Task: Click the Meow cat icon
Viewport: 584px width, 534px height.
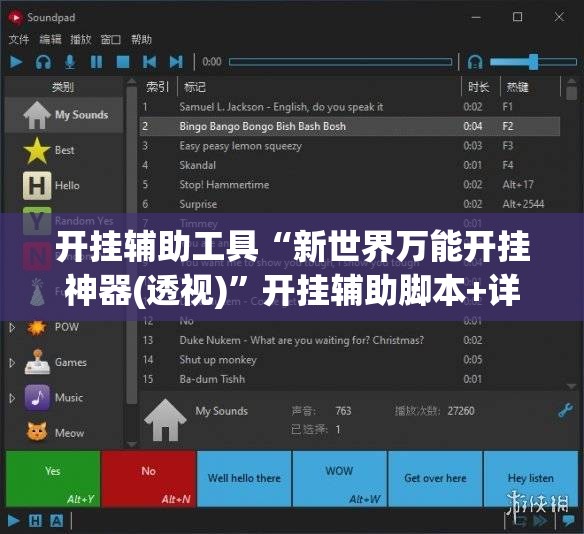Action: point(37,432)
